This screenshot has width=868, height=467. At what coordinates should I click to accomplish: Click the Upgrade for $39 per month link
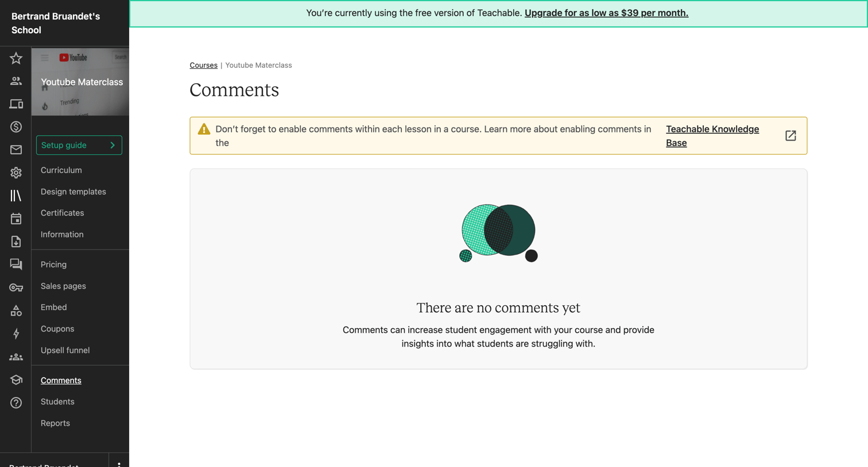click(x=606, y=13)
